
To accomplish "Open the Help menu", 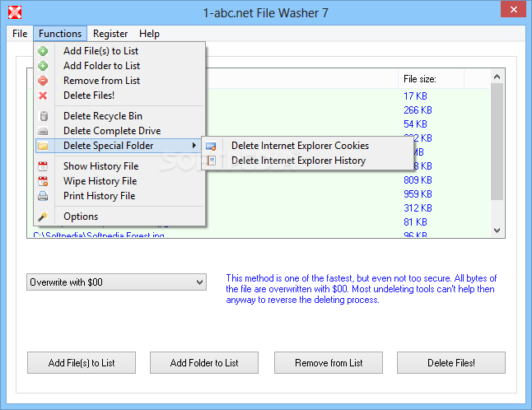I will tap(149, 34).
